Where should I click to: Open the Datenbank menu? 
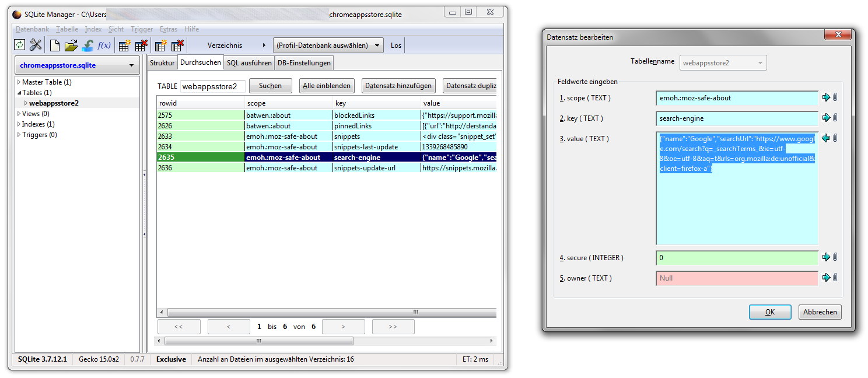(x=32, y=29)
